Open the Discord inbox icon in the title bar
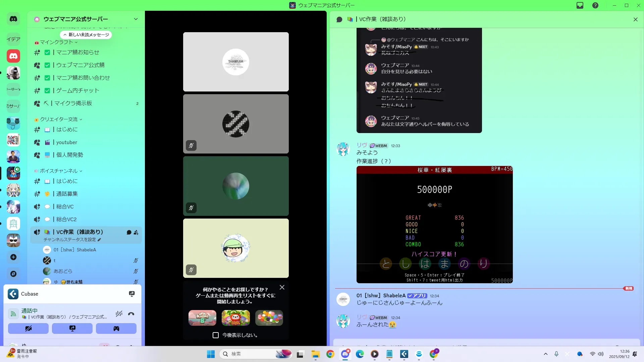 (580, 5)
